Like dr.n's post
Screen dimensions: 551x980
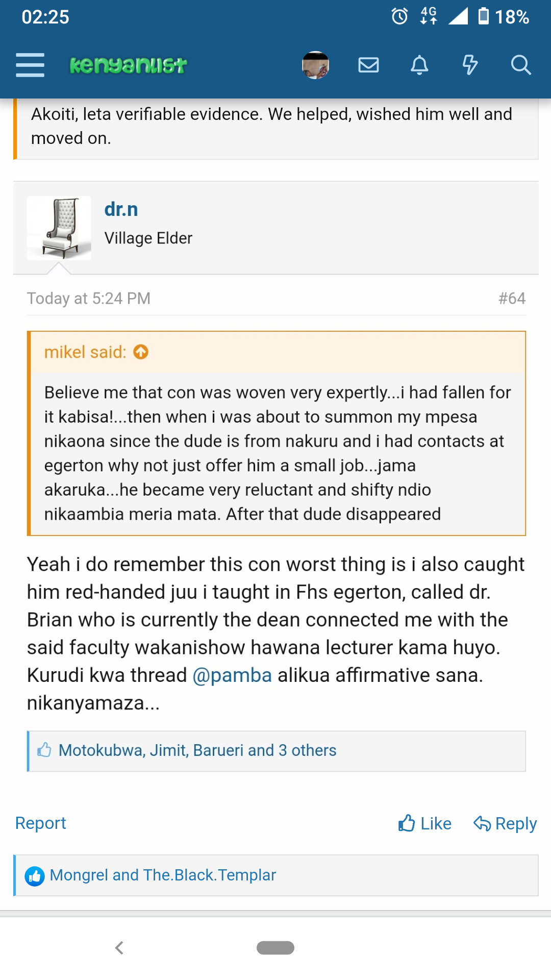tap(425, 823)
